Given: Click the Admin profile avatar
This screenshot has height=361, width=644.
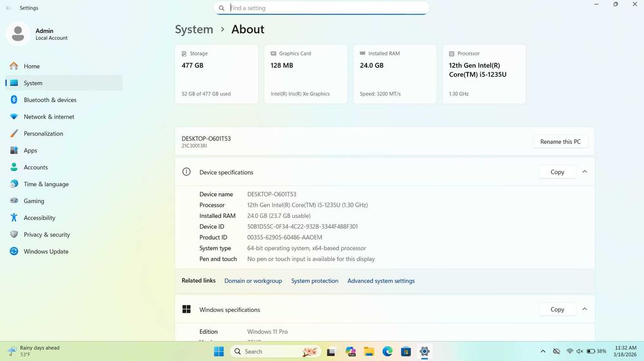Looking at the screenshot, I should (17, 34).
